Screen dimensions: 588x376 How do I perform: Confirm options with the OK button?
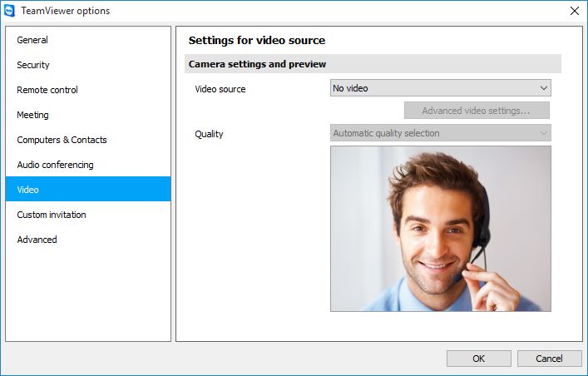coord(478,359)
